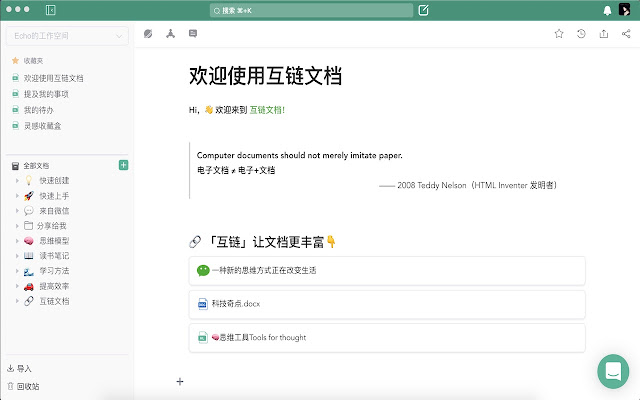Open the notifications bell
This screenshot has width=640, height=400.
coord(607,11)
